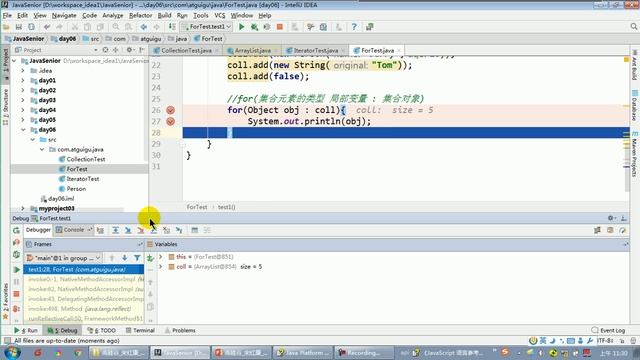Open View Breakpoints icon in the debug side toolbar
Viewport: 640px width, 360px height.
click(x=16, y=309)
